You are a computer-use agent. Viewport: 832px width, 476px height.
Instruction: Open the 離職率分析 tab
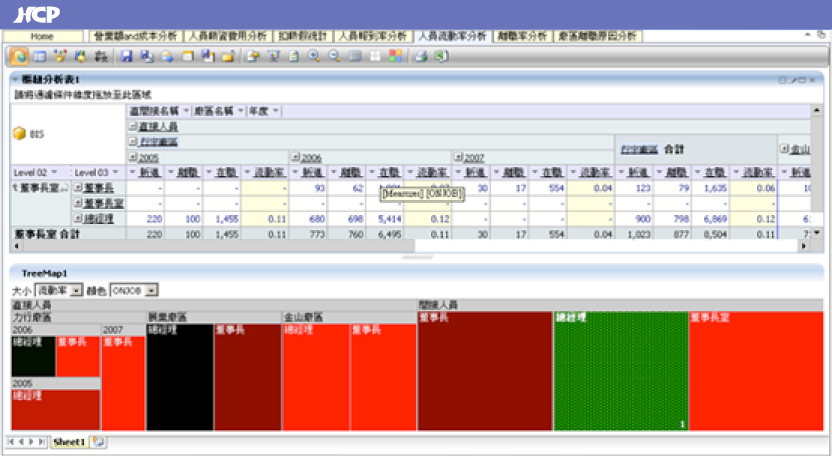(x=522, y=36)
